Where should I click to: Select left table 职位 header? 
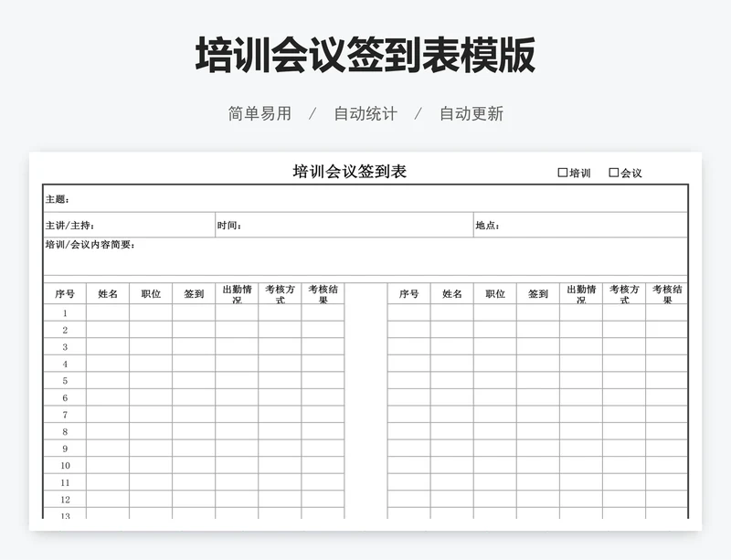point(151,294)
